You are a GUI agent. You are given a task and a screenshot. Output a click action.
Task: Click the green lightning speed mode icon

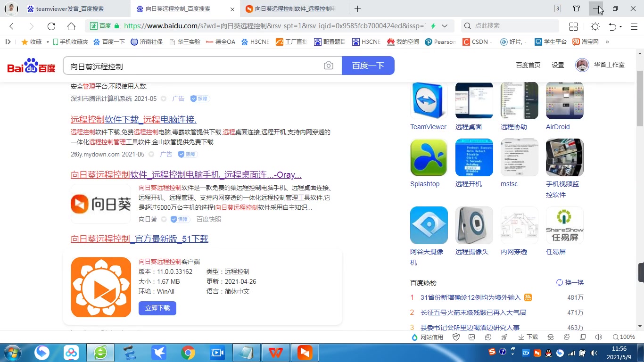433,26
